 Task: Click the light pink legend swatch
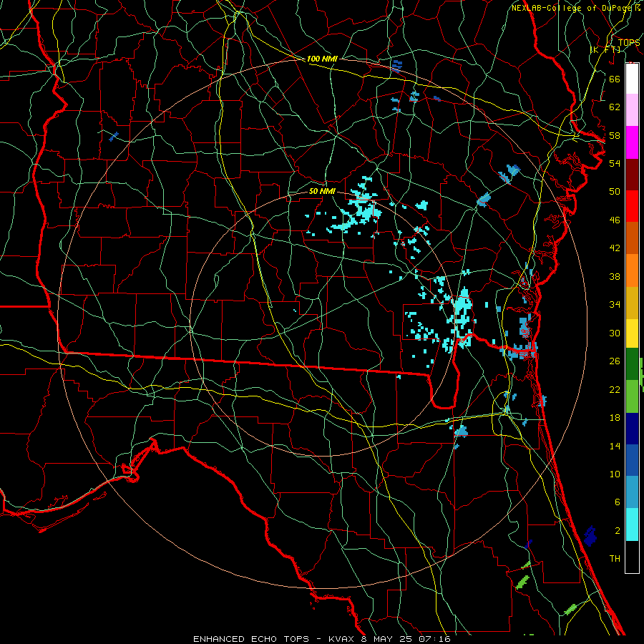point(632,110)
